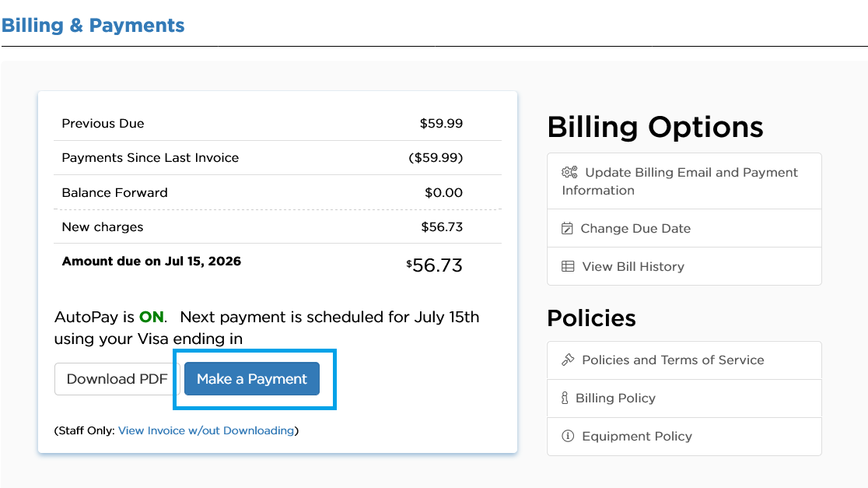This screenshot has height=488, width=868.
Task: Click Amount due on Jul 15, 2026
Action: pos(152,262)
